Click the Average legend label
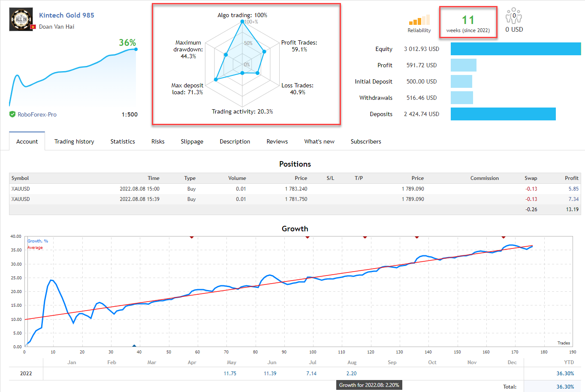 point(35,248)
